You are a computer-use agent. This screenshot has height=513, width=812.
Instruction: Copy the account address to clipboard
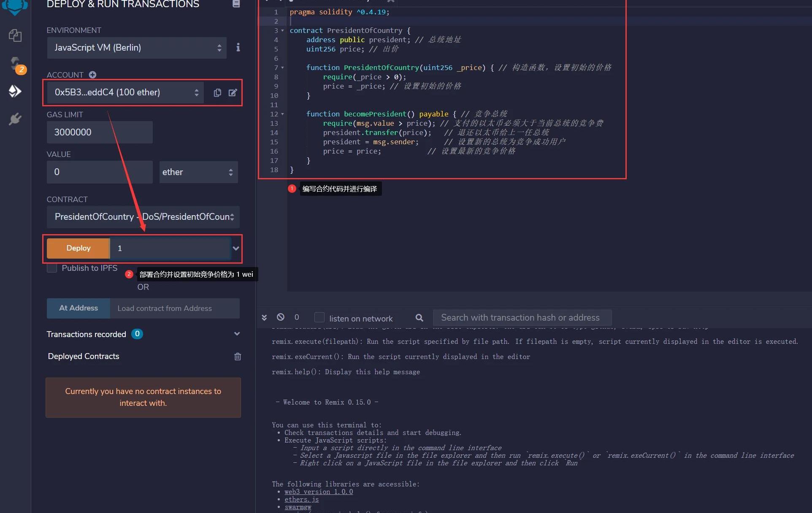point(217,92)
